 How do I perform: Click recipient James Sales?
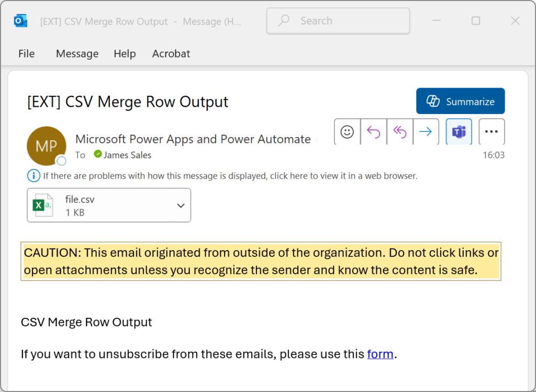[127, 155]
